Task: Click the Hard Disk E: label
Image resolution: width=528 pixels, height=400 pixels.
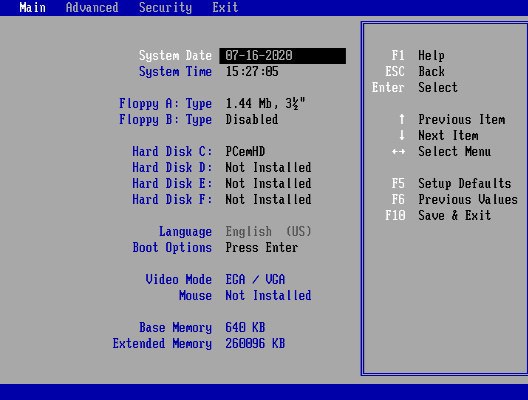Action: 172,184
